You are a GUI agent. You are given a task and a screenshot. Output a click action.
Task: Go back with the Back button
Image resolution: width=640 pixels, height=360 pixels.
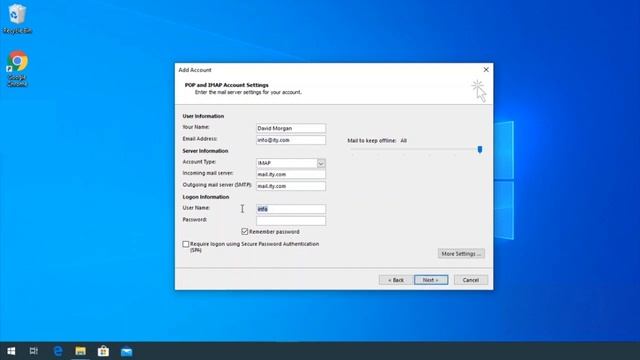pyautogui.click(x=396, y=280)
